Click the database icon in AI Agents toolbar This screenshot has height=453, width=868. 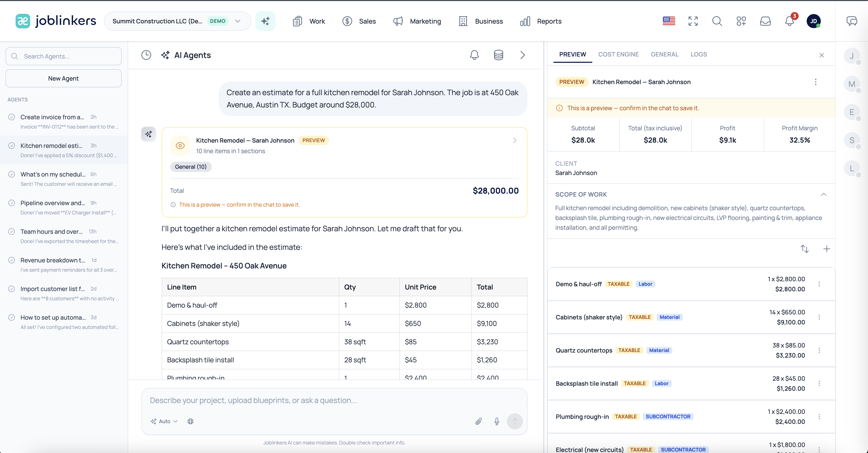[498, 55]
